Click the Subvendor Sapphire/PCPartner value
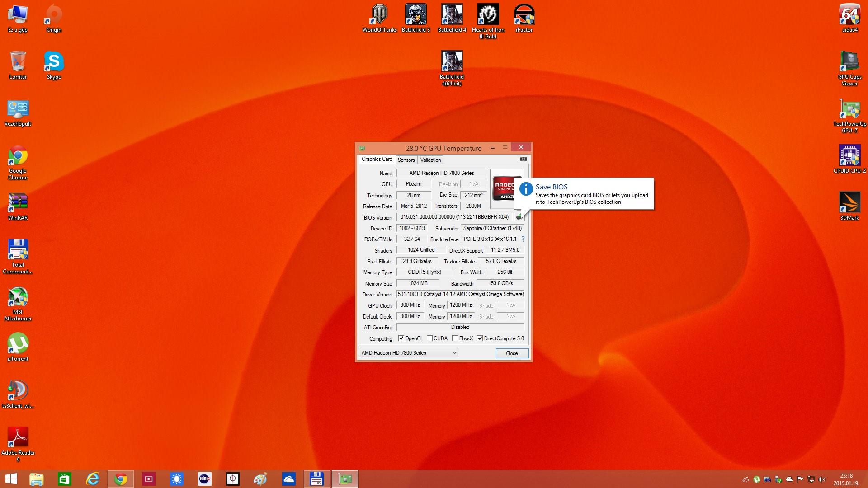Screen dimensions: 868x488 pyautogui.click(x=492, y=228)
